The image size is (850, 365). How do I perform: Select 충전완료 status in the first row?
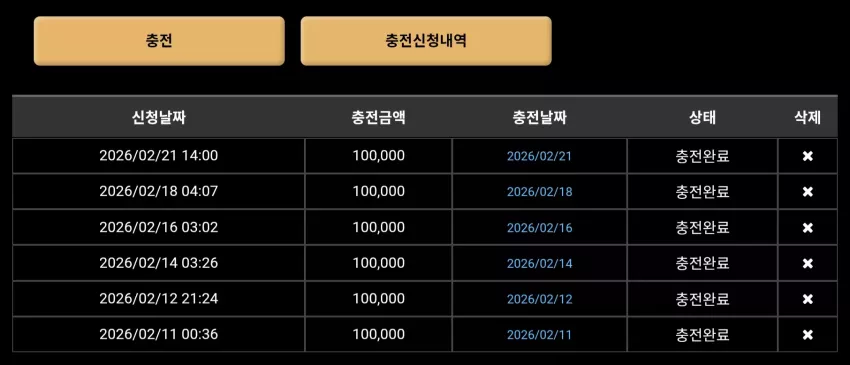pos(703,156)
